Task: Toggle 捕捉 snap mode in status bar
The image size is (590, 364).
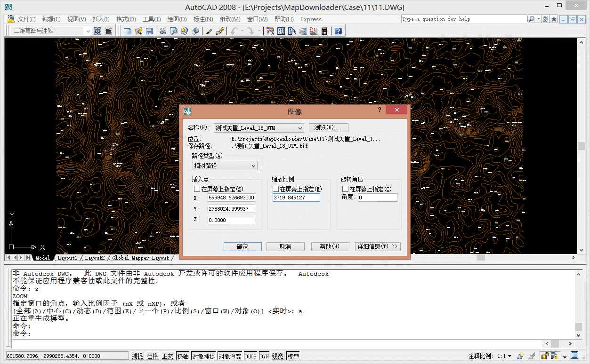Action: [137, 356]
